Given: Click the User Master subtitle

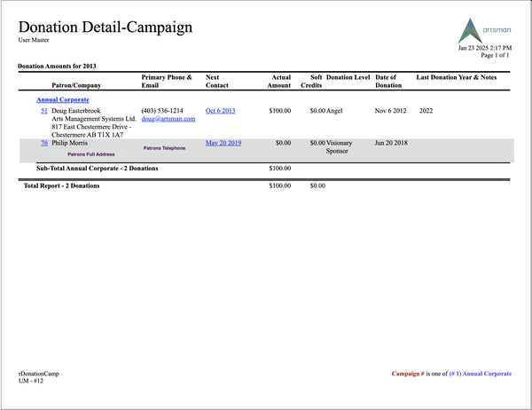Looking at the screenshot, I should pyautogui.click(x=34, y=40).
